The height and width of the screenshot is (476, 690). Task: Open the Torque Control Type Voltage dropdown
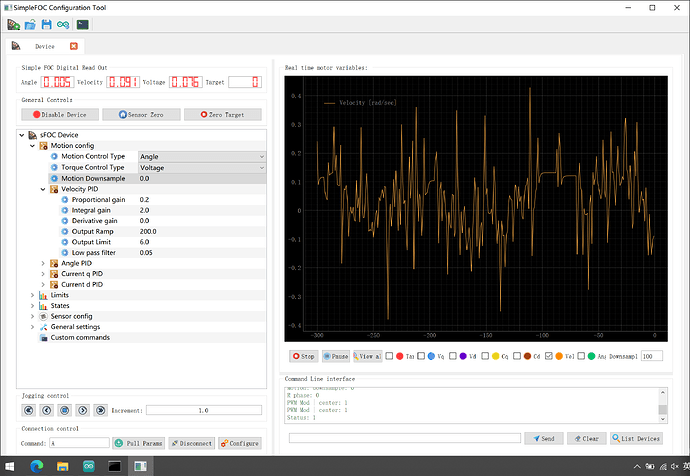202,168
